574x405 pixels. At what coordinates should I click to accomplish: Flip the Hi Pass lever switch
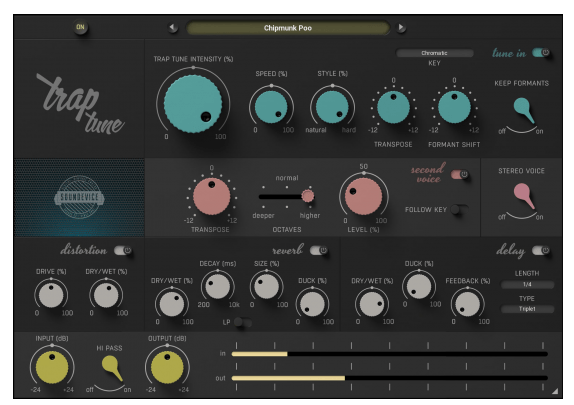112,368
